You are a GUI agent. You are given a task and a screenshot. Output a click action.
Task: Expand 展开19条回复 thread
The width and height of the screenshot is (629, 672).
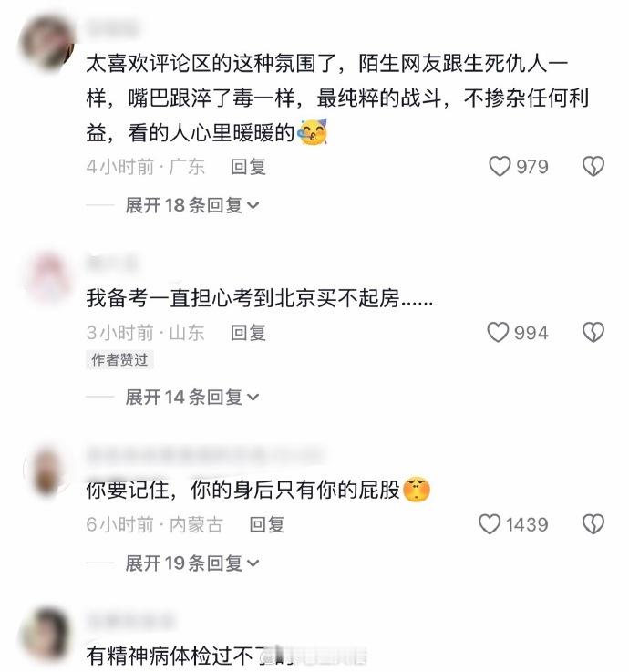tap(192, 563)
